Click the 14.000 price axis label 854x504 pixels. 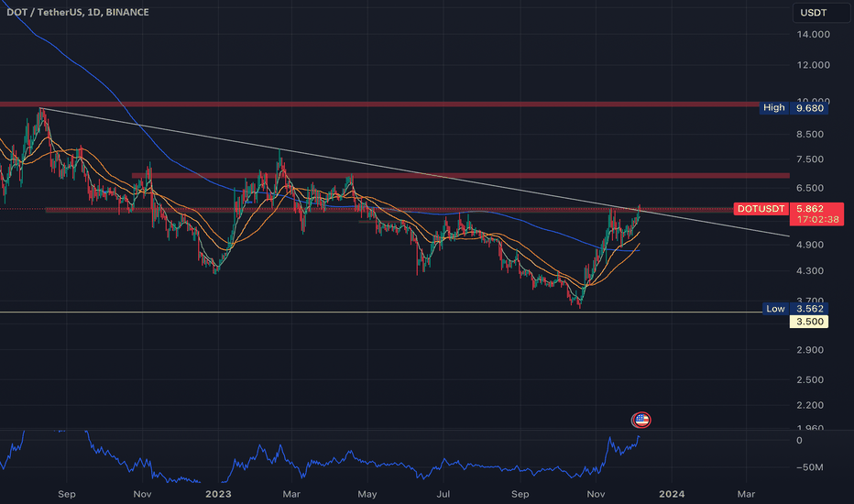tap(813, 34)
